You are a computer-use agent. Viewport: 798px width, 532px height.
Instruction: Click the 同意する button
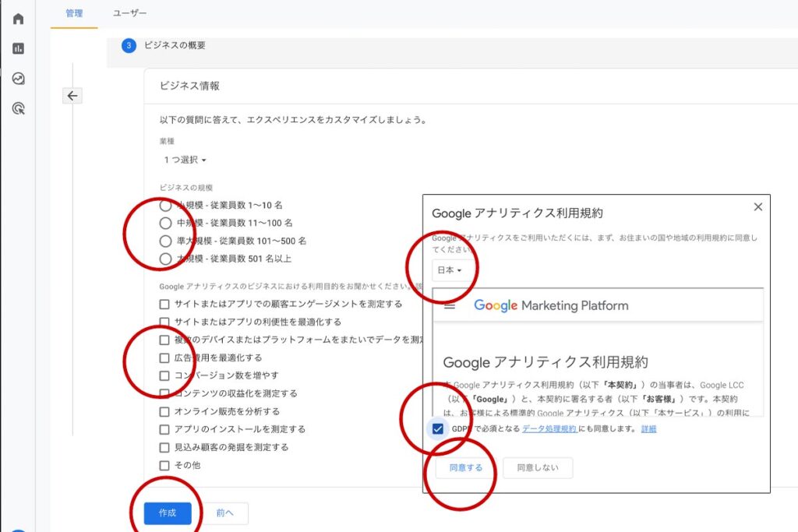click(x=466, y=467)
